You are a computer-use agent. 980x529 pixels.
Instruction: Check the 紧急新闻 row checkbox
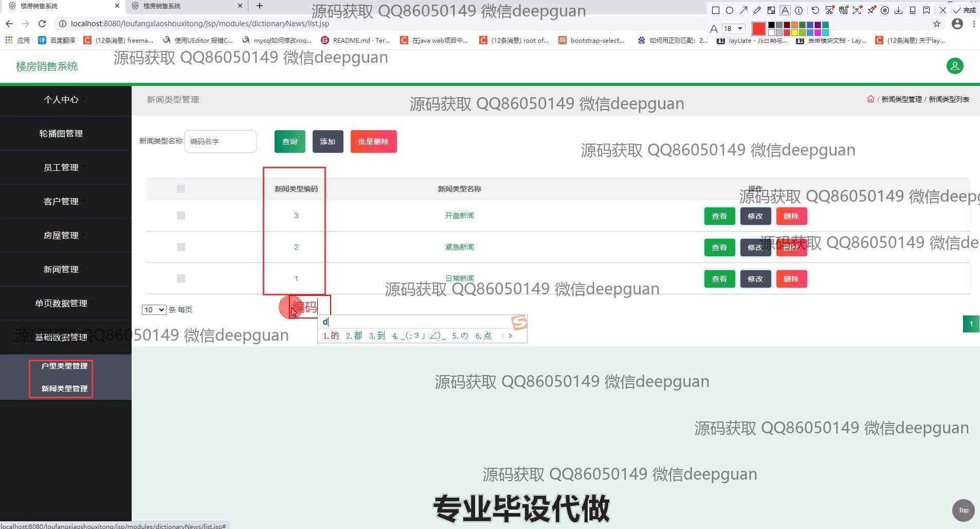(x=180, y=247)
